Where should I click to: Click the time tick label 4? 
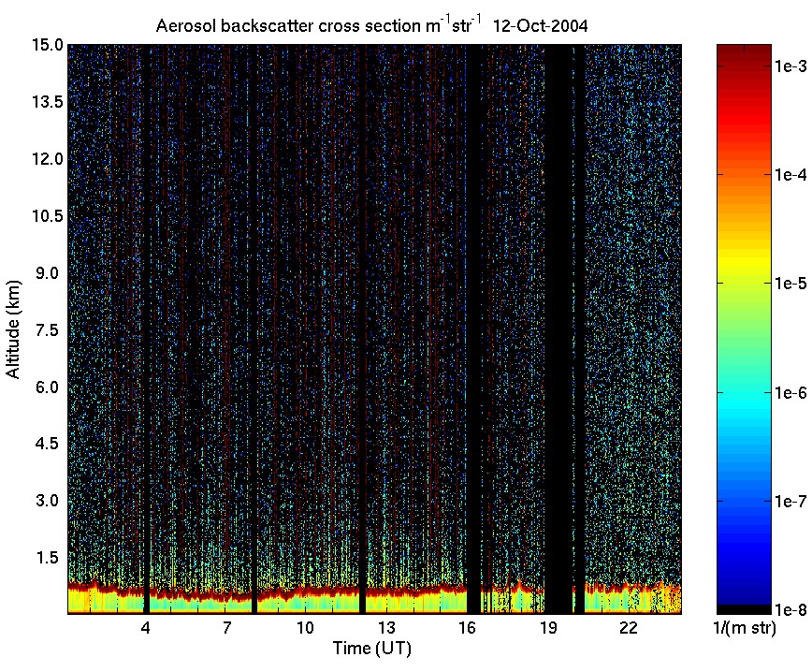coord(146,628)
